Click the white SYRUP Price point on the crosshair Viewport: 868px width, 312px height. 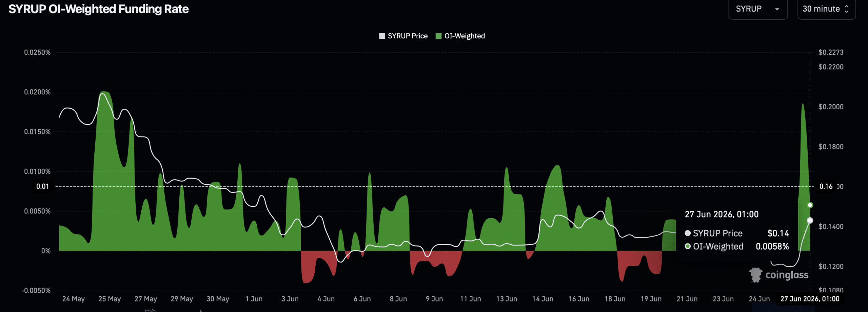point(810,220)
